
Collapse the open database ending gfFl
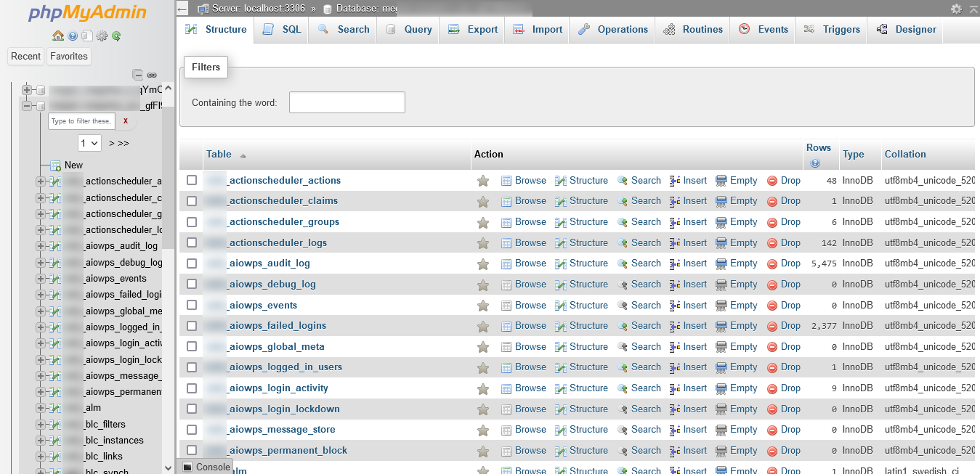(28, 106)
